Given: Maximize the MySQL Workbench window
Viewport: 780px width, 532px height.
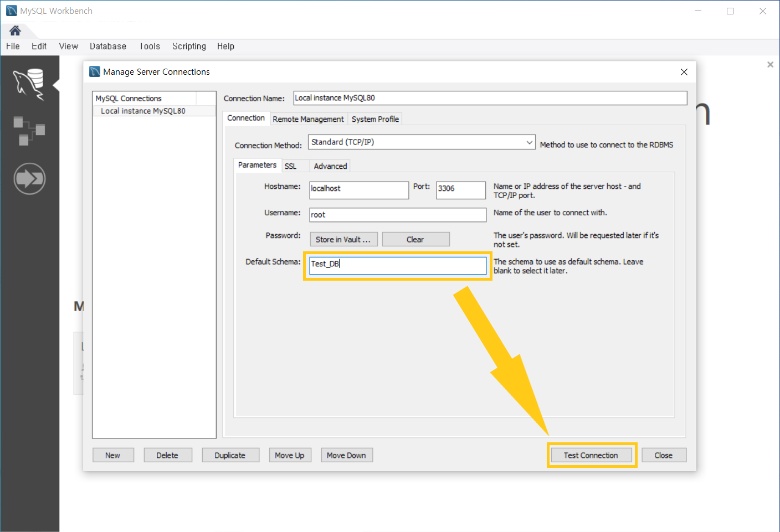Looking at the screenshot, I should pos(730,11).
